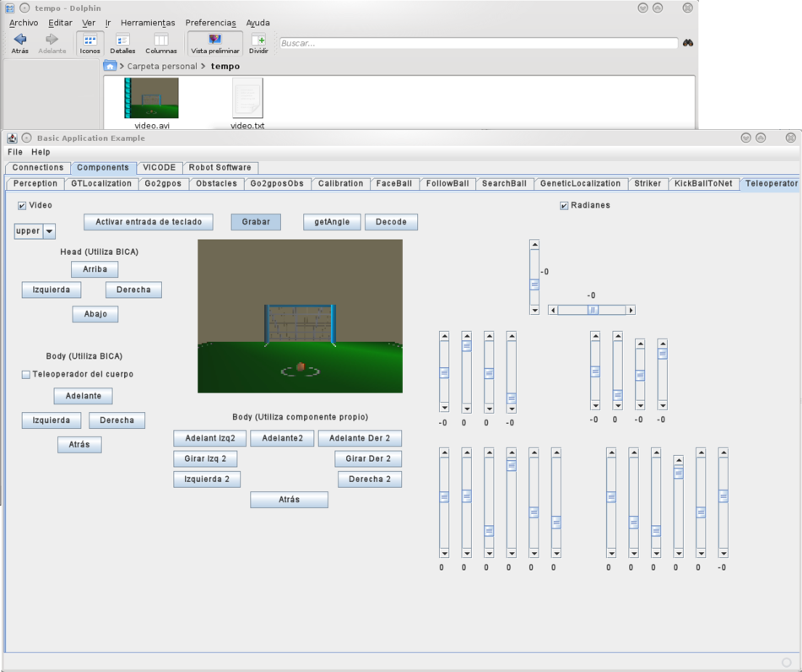
Task: Switch to the Calibration tab
Action: pos(340,183)
